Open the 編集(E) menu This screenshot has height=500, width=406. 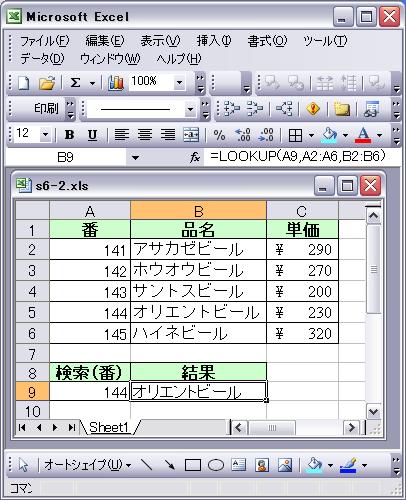pyautogui.click(x=105, y=41)
